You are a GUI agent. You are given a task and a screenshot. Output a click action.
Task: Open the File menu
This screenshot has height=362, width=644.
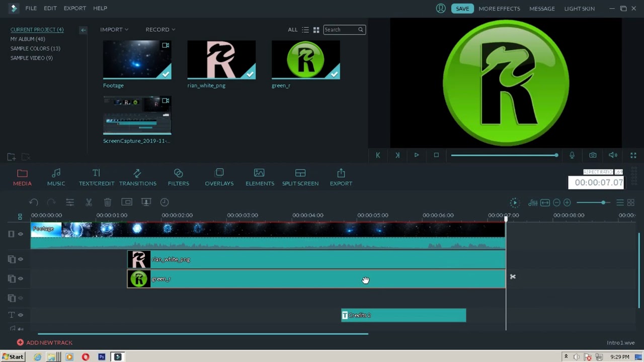(x=31, y=8)
